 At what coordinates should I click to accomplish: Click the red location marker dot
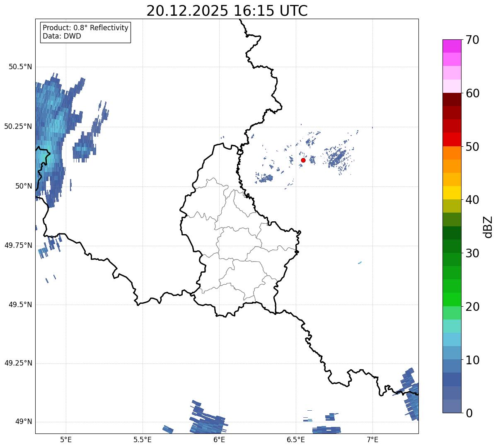point(303,160)
